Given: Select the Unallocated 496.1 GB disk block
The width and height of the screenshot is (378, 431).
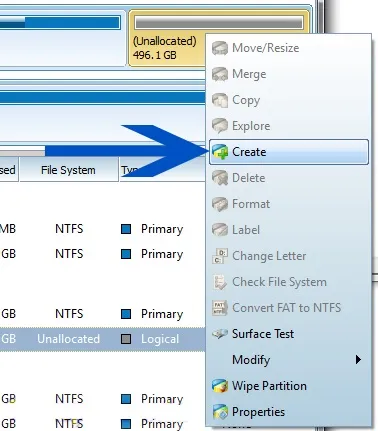Looking at the screenshot, I should point(167,48).
